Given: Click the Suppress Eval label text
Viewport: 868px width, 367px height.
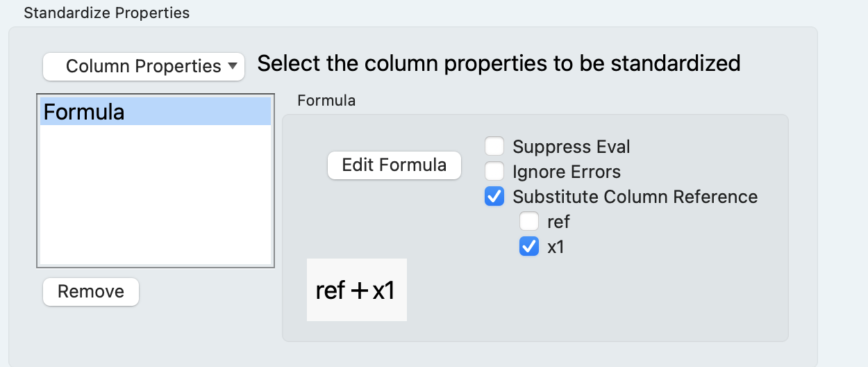Looking at the screenshot, I should 571,147.
